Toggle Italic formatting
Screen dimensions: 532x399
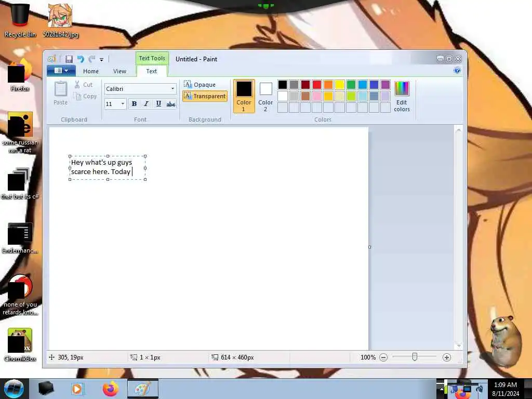coord(146,104)
